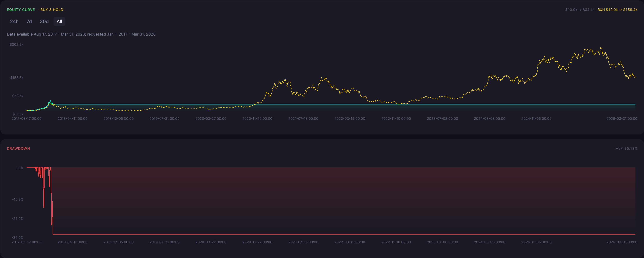Select the 24h time range tab
The height and width of the screenshot is (258, 644).
14,21
